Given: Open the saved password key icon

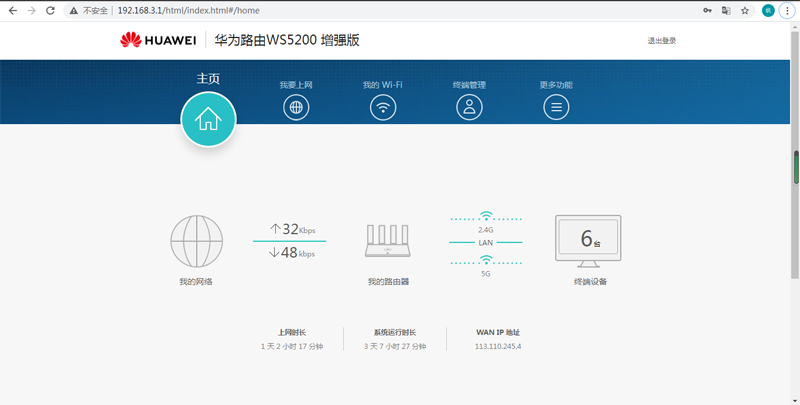Looking at the screenshot, I should pos(707,10).
